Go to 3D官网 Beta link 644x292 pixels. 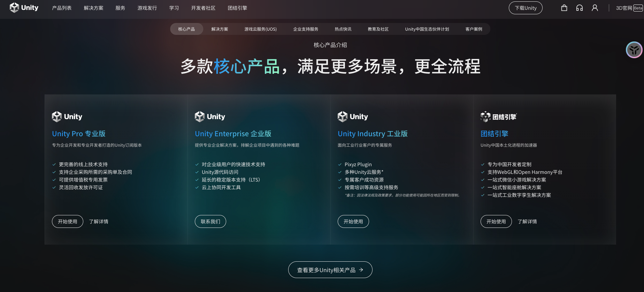click(629, 8)
